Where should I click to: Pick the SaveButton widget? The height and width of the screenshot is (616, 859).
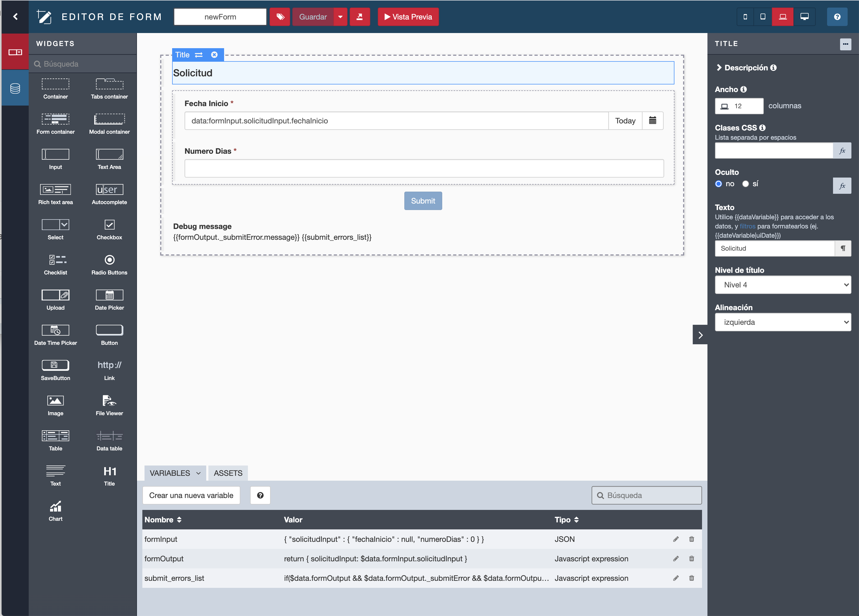[55, 371]
